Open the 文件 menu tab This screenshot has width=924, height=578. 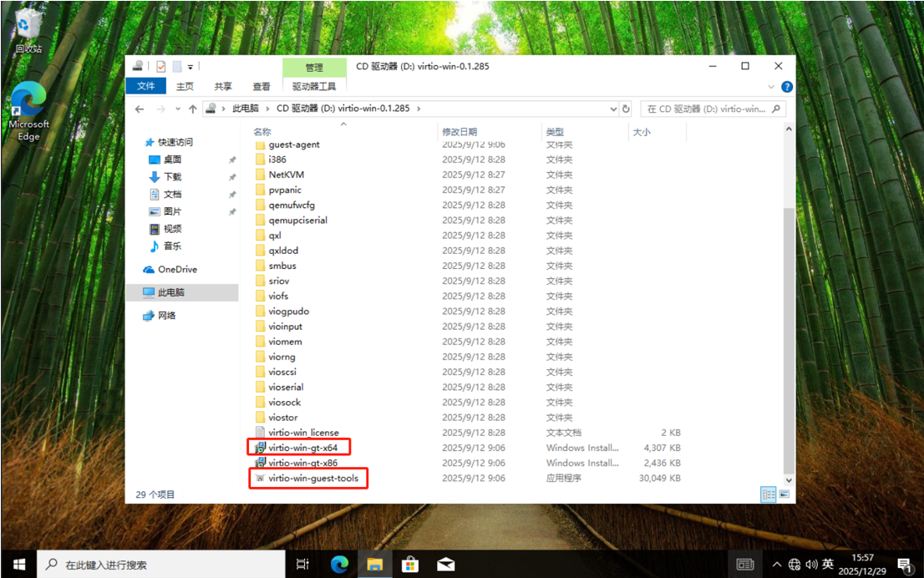pyautogui.click(x=146, y=86)
